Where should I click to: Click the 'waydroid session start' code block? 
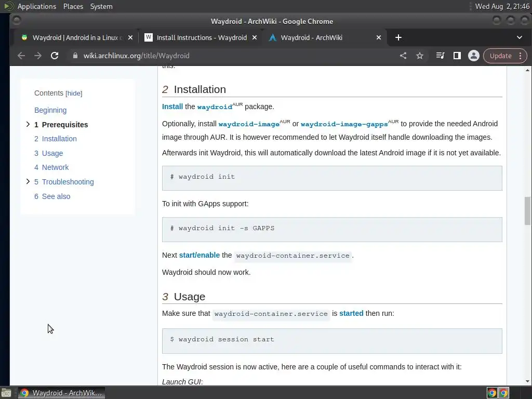(332, 341)
